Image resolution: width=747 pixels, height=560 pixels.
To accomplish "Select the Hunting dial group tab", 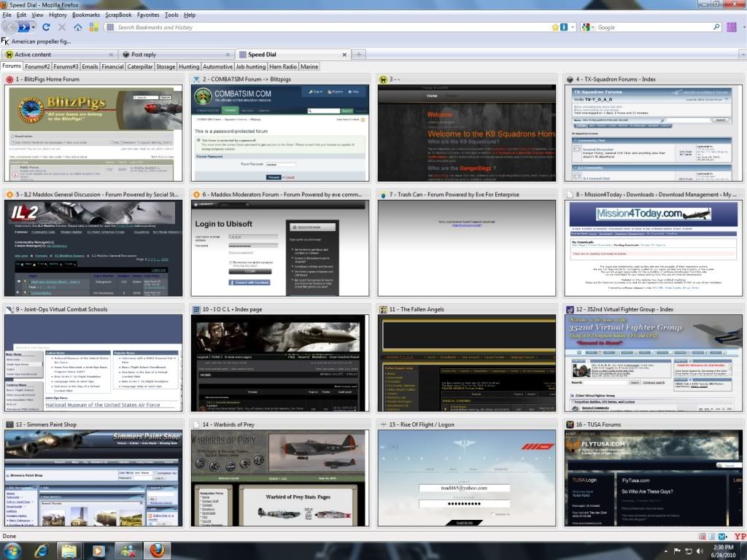I will click(189, 66).
